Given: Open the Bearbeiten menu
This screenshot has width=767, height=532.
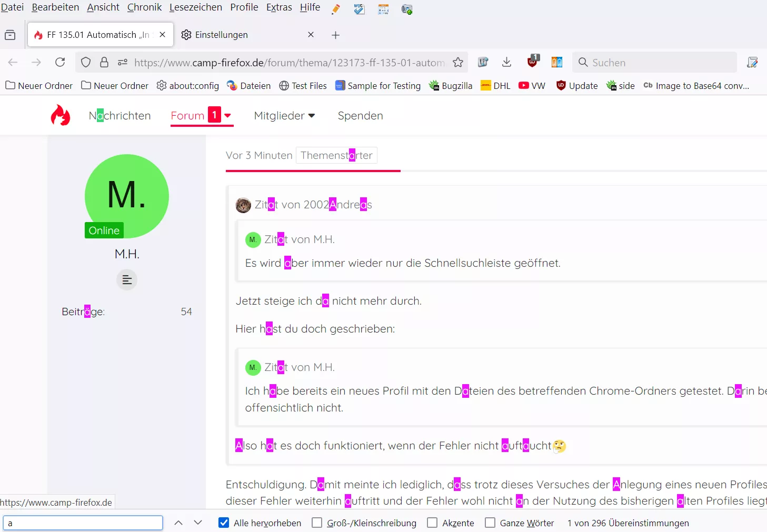Looking at the screenshot, I should (x=55, y=7).
